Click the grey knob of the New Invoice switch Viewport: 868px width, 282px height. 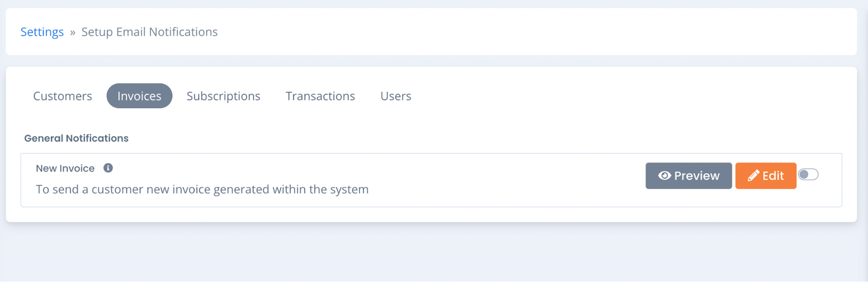[804, 174]
